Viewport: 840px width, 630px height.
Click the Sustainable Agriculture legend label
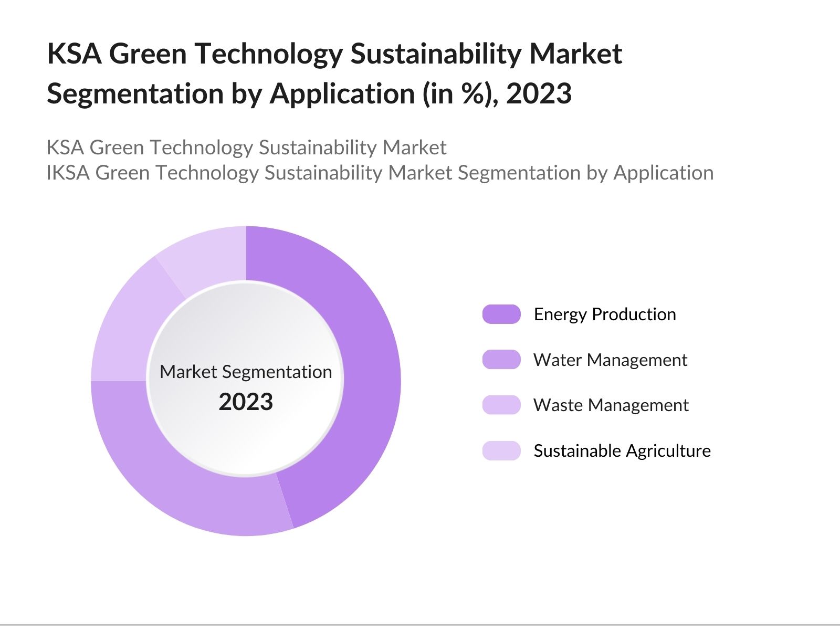click(x=622, y=450)
